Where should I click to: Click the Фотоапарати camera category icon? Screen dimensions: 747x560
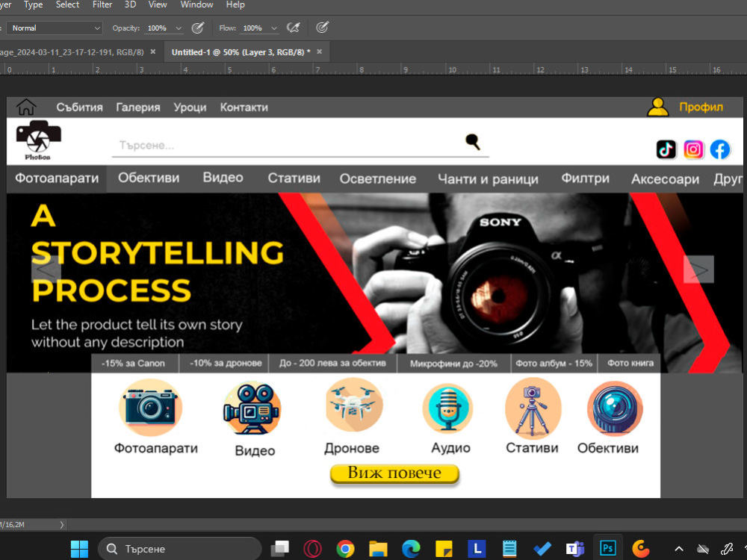coord(151,408)
